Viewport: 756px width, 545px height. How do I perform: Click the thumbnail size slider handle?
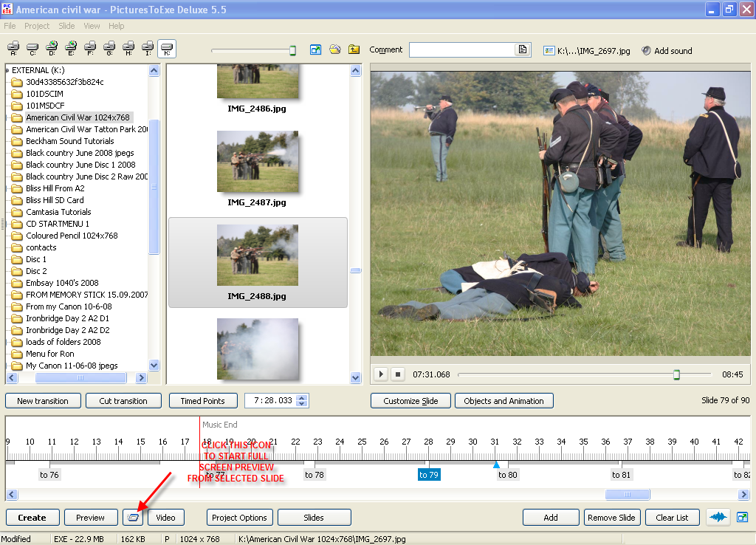coord(292,50)
